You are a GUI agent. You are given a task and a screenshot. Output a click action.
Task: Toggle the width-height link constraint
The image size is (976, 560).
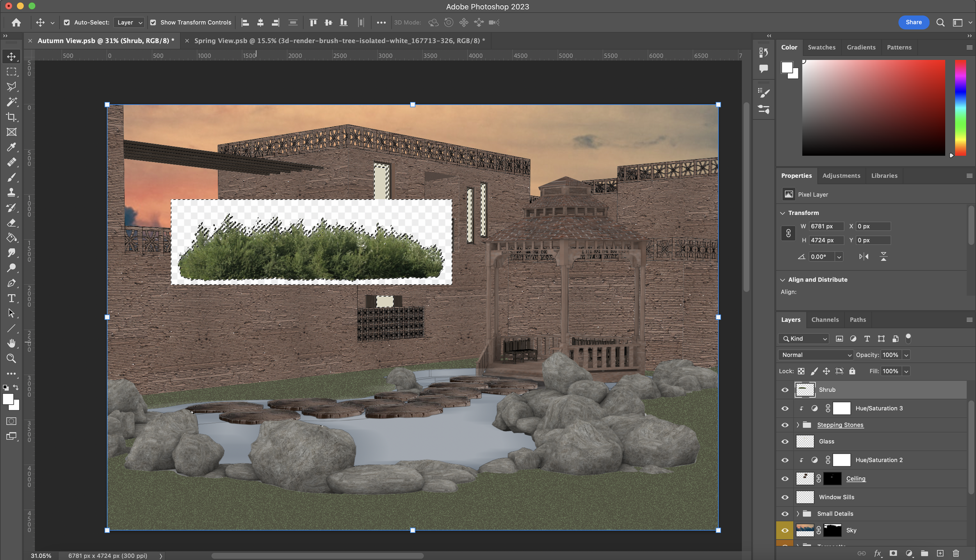(788, 233)
